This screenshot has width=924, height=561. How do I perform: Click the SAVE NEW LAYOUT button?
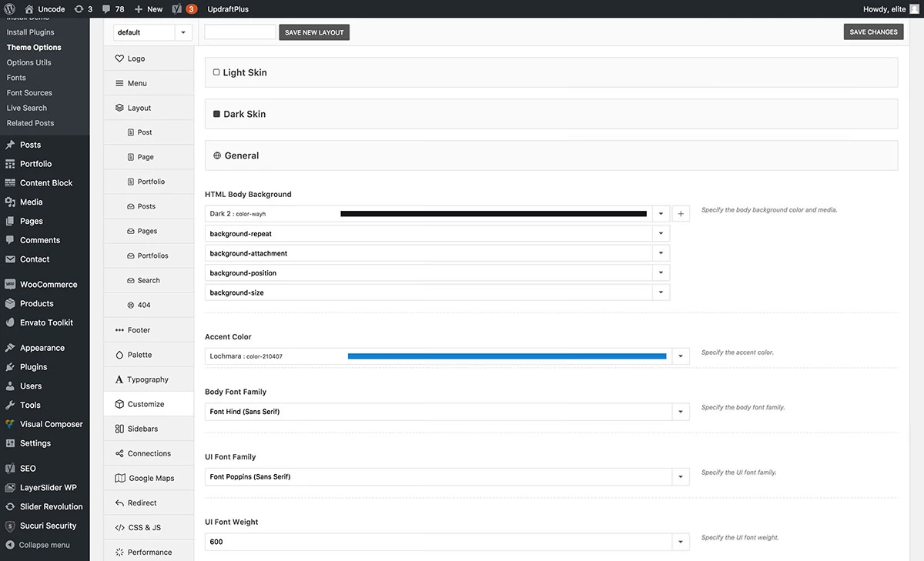point(313,32)
